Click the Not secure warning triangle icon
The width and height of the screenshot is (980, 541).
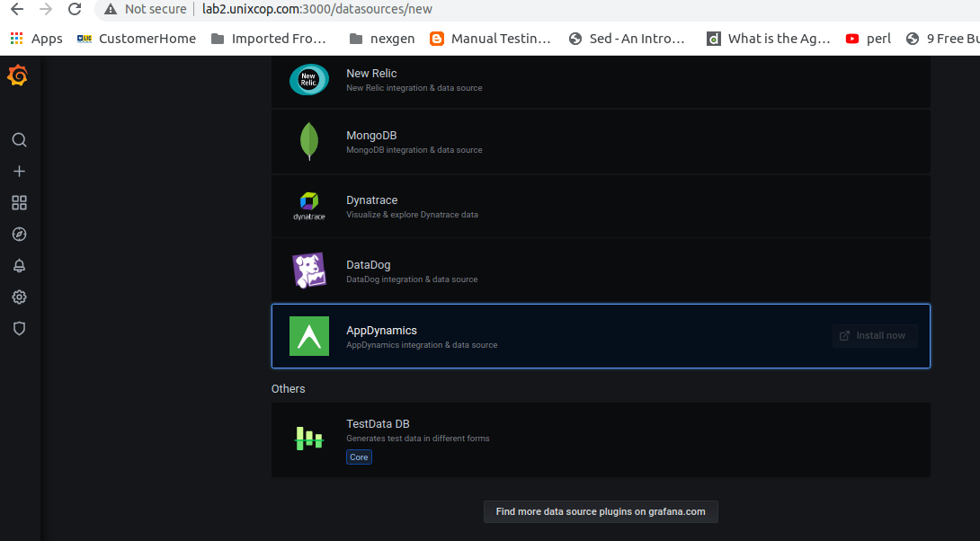click(111, 9)
